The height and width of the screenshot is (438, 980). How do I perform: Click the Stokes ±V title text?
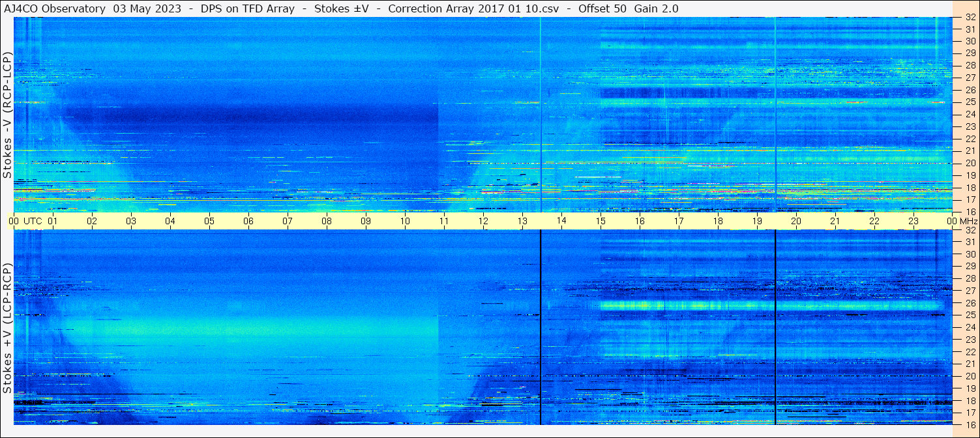342,8
